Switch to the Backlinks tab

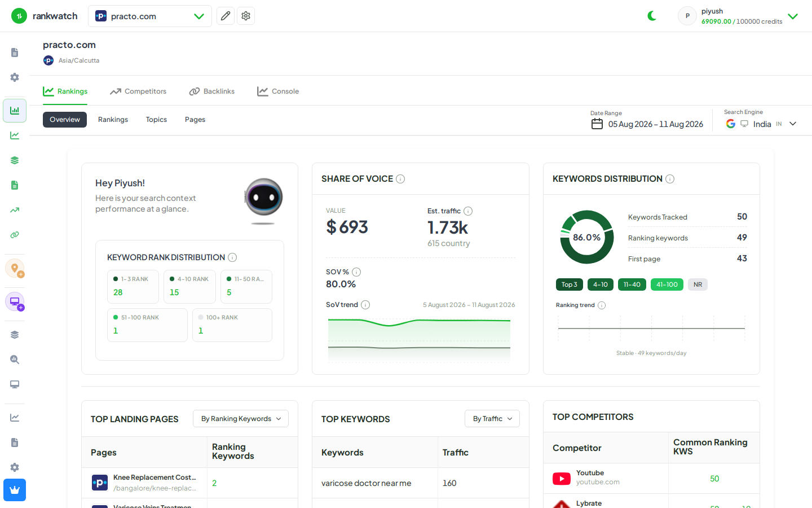[x=211, y=91]
